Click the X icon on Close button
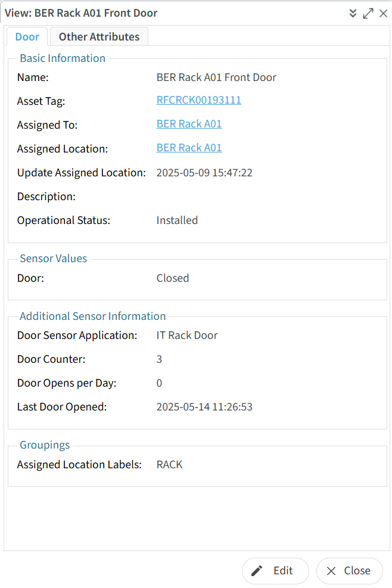Viewport: 392px width, 588px height. (331, 571)
